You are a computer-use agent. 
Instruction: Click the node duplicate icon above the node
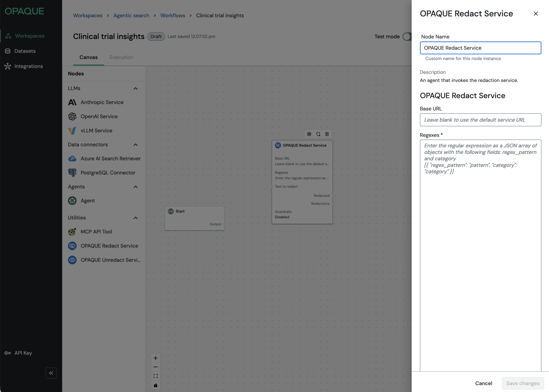tap(318, 134)
